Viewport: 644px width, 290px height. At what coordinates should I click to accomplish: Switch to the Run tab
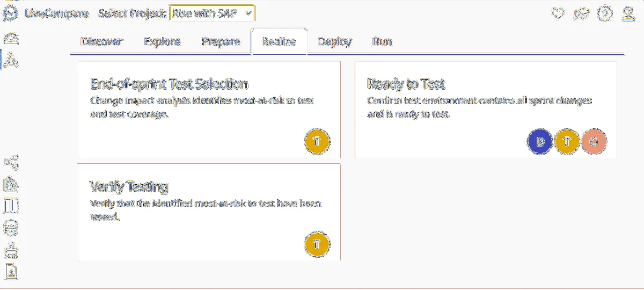pos(382,41)
